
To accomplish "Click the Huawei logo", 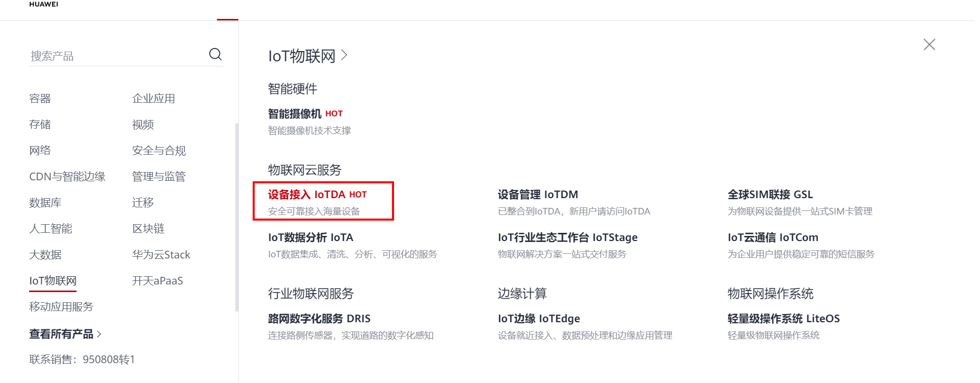I will click(x=43, y=4).
